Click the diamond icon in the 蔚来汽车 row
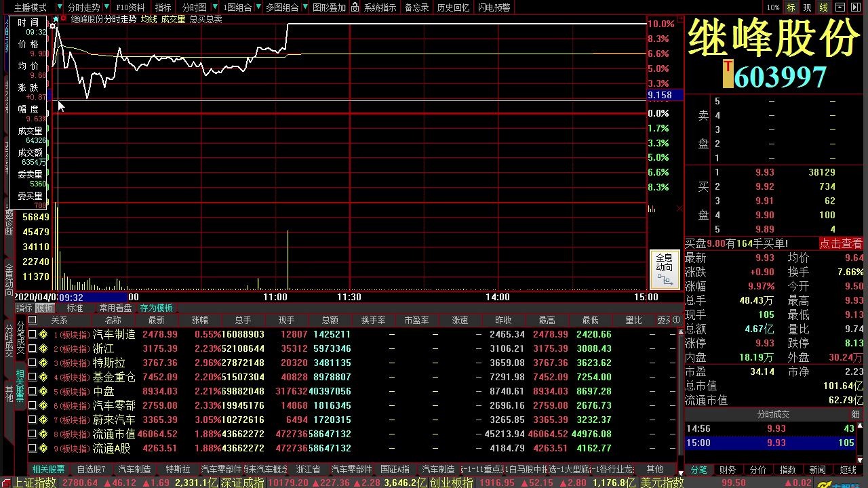 (x=43, y=420)
